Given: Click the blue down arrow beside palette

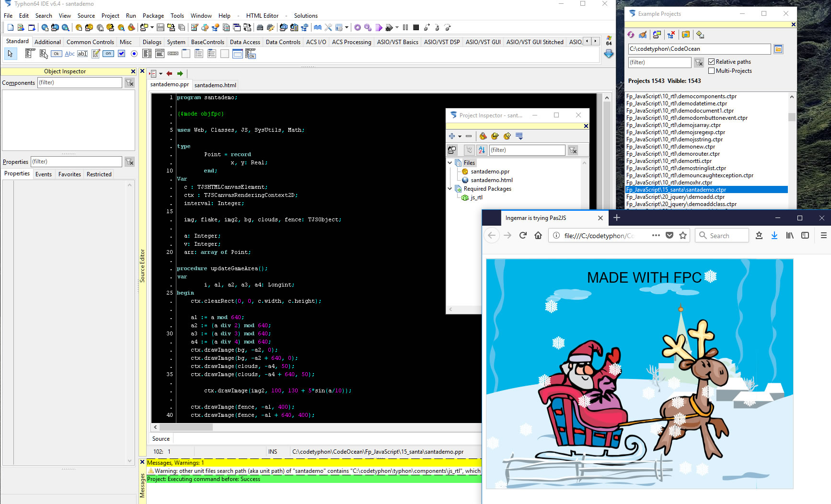Looking at the screenshot, I should (609, 54).
